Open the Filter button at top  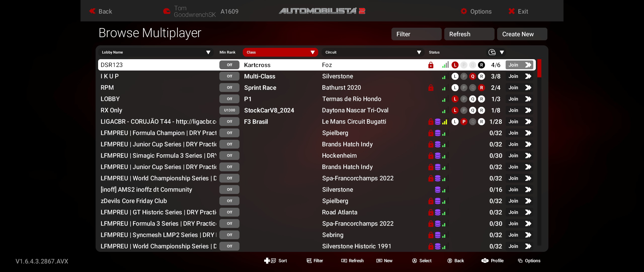tap(416, 34)
